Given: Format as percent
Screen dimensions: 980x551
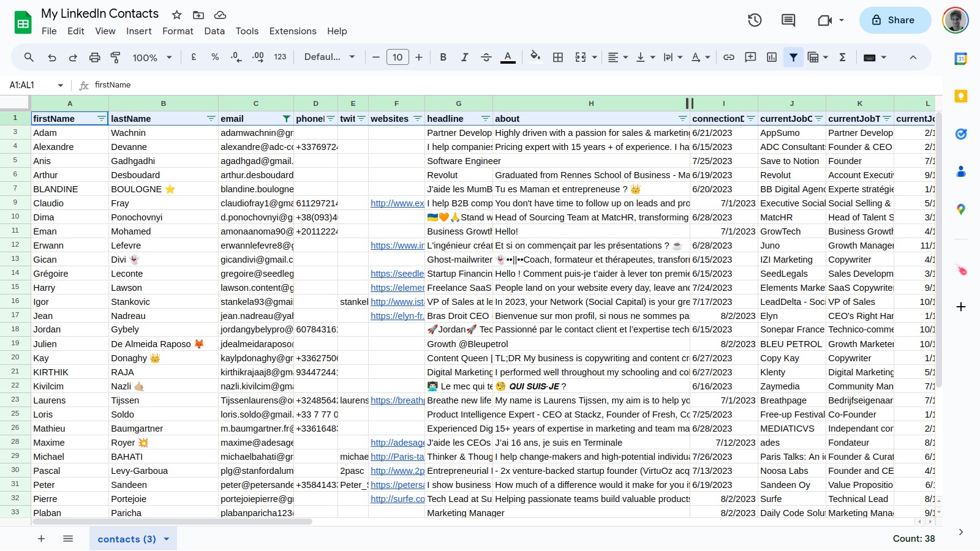Looking at the screenshot, I should pyautogui.click(x=215, y=57).
